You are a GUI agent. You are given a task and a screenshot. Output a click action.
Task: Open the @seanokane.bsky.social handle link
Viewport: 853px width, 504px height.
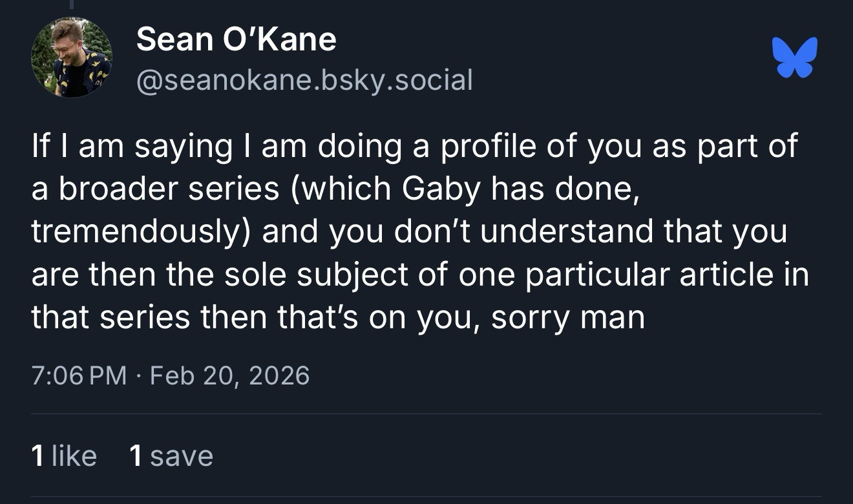pos(304,80)
